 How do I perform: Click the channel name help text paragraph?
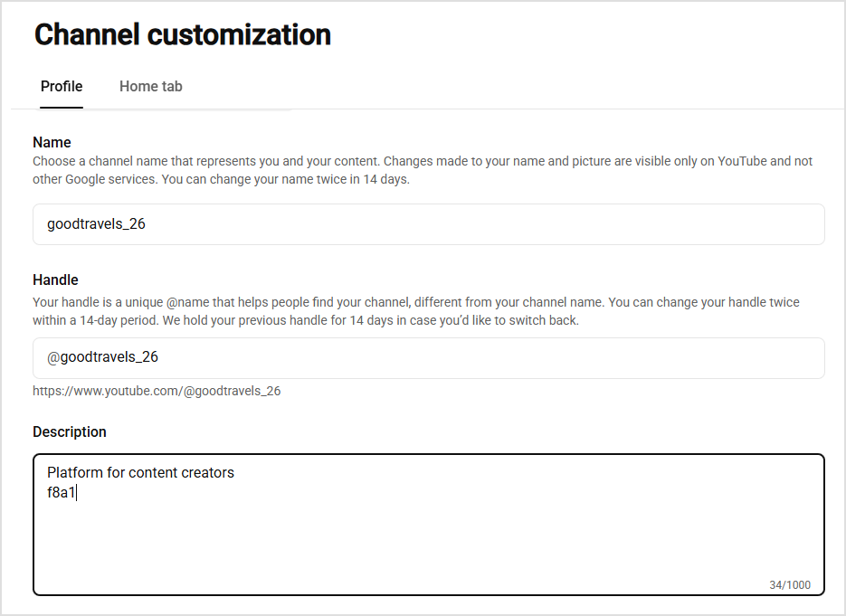[x=423, y=170]
